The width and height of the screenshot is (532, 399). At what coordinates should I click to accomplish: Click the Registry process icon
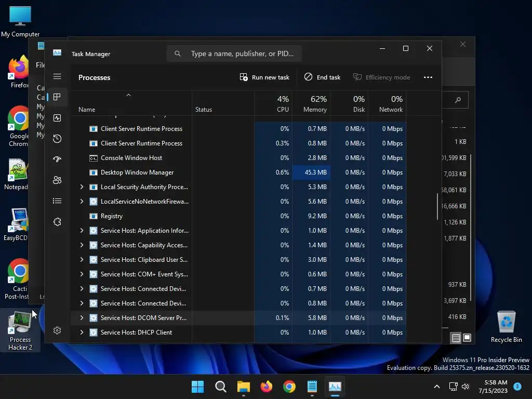click(94, 216)
